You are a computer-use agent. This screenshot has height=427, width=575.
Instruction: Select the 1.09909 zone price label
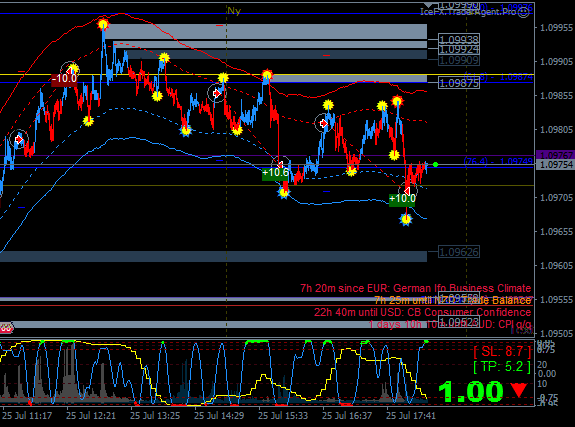tap(459, 60)
